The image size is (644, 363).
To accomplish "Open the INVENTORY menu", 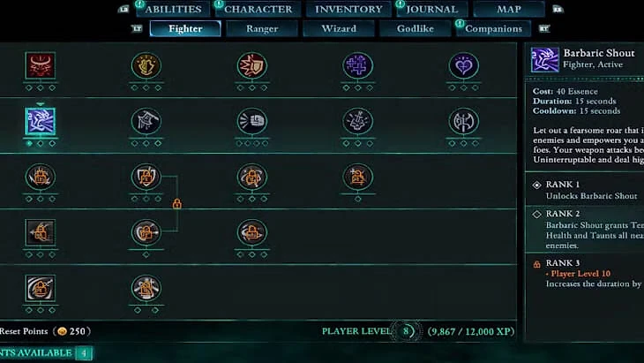I will (x=348, y=9).
